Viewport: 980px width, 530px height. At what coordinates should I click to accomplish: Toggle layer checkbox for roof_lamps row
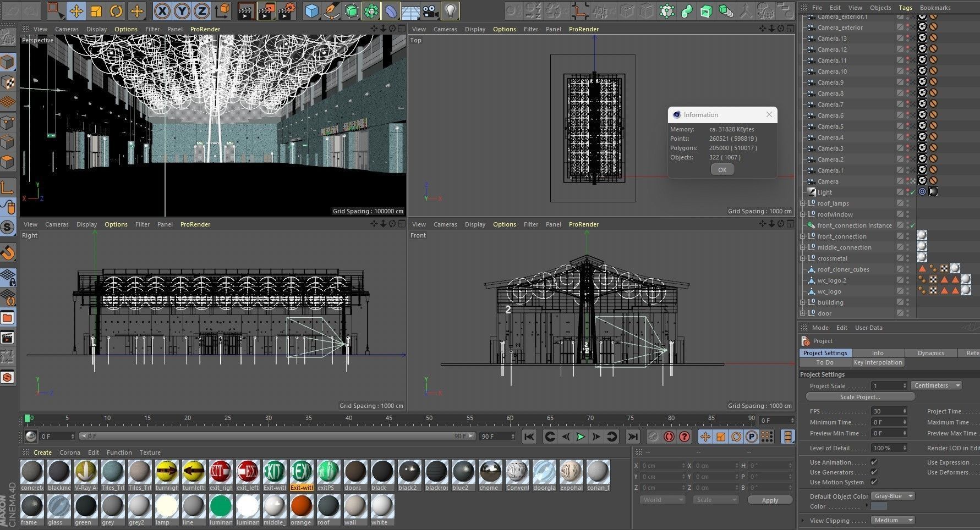click(900, 203)
